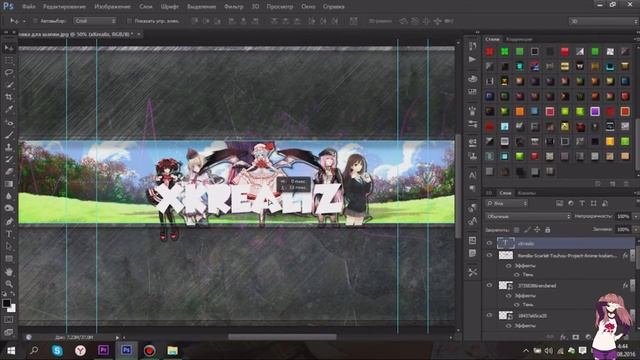Screen dimensions: 640x360
Task: Select the Brush tool
Action: [9, 134]
